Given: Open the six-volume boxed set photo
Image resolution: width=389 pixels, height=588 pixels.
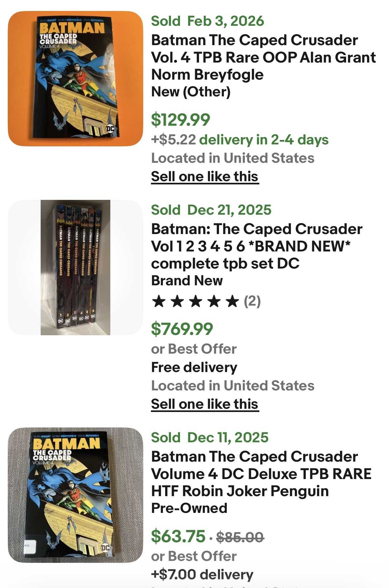Looking at the screenshot, I should pyautogui.click(x=75, y=268).
